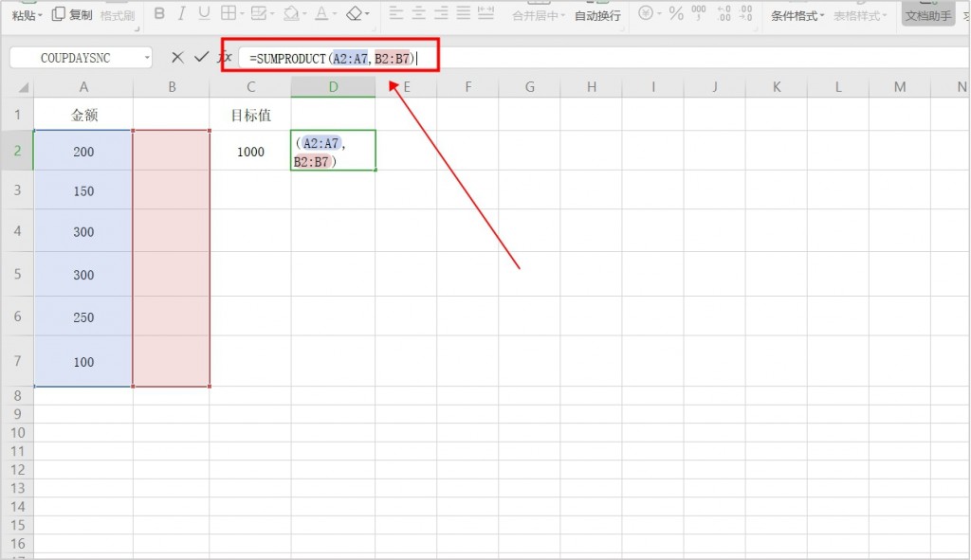Select column D header
Viewport: 971px width, 560px height.
[333, 87]
